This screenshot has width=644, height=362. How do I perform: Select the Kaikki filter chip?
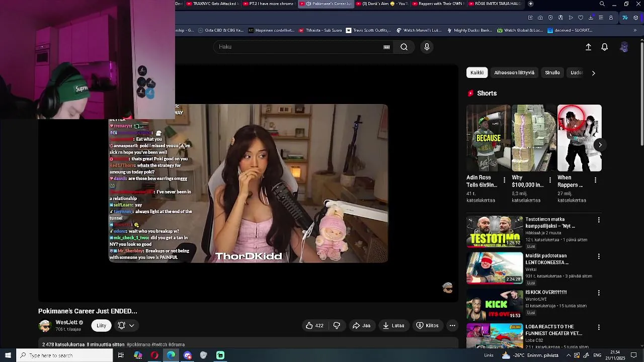coord(477,72)
